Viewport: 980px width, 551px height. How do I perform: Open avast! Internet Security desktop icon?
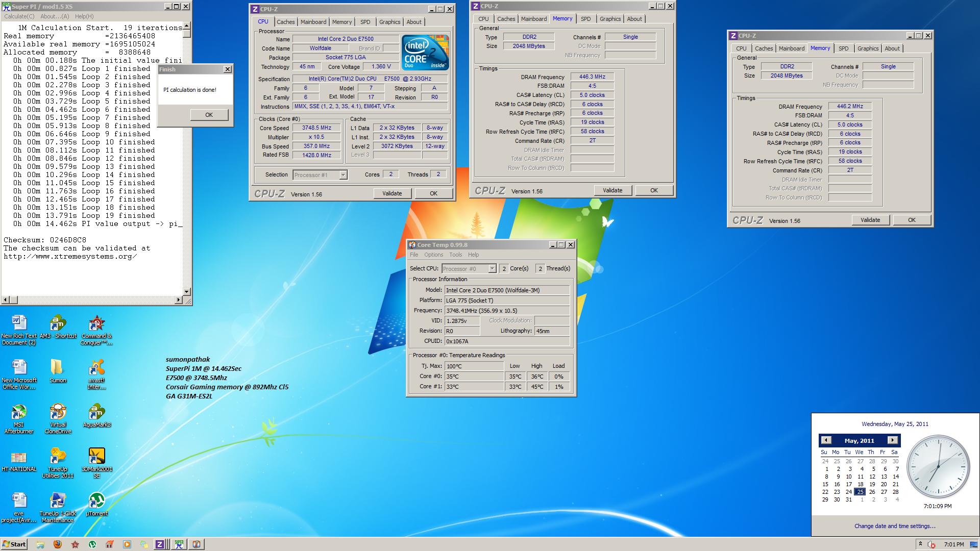(x=96, y=374)
